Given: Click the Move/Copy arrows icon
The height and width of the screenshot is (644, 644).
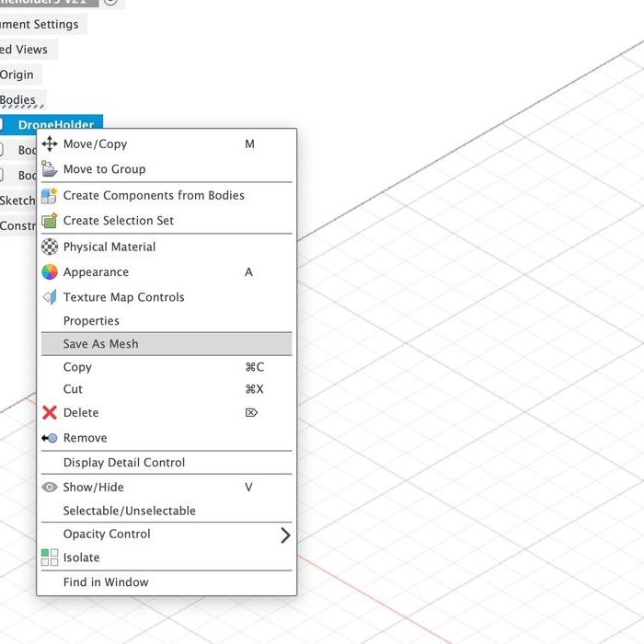Looking at the screenshot, I should pos(50,144).
